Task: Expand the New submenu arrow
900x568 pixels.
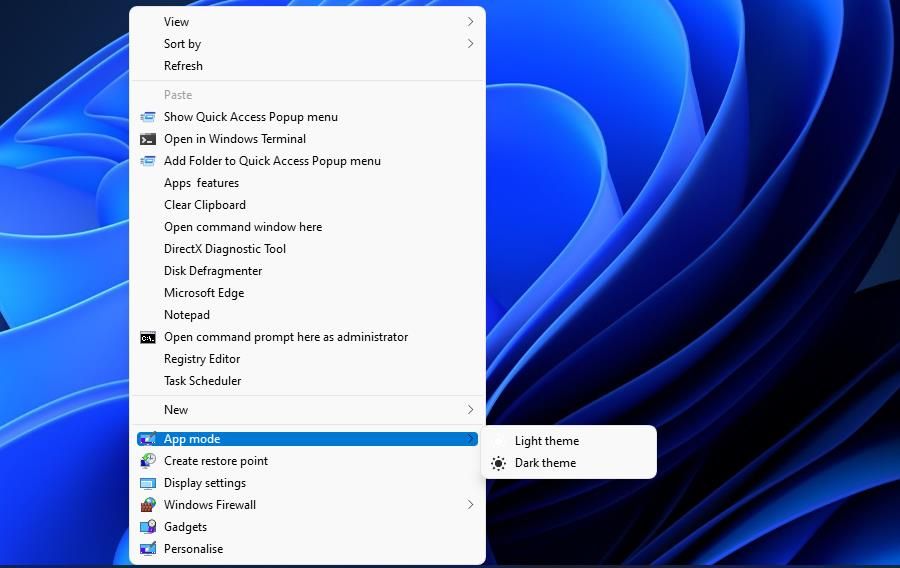Action: pos(470,410)
